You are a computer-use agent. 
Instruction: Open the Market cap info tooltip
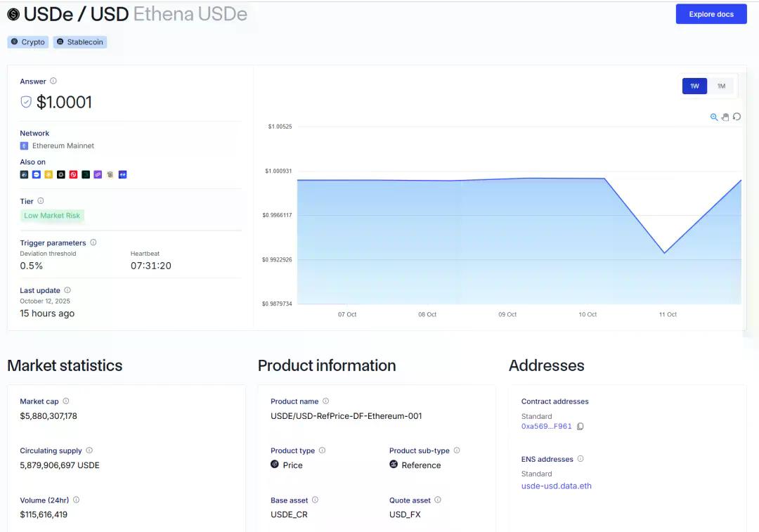pyautogui.click(x=65, y=401)
